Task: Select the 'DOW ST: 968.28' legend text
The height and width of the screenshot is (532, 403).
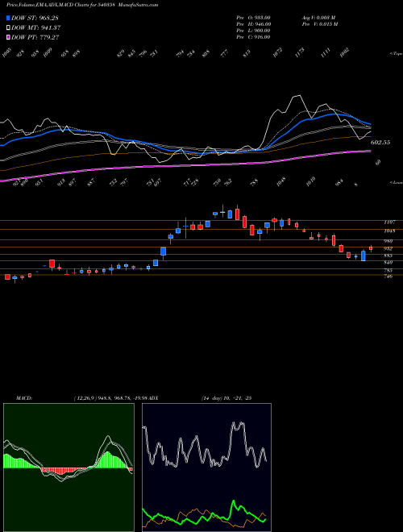Action: [35, 18]
